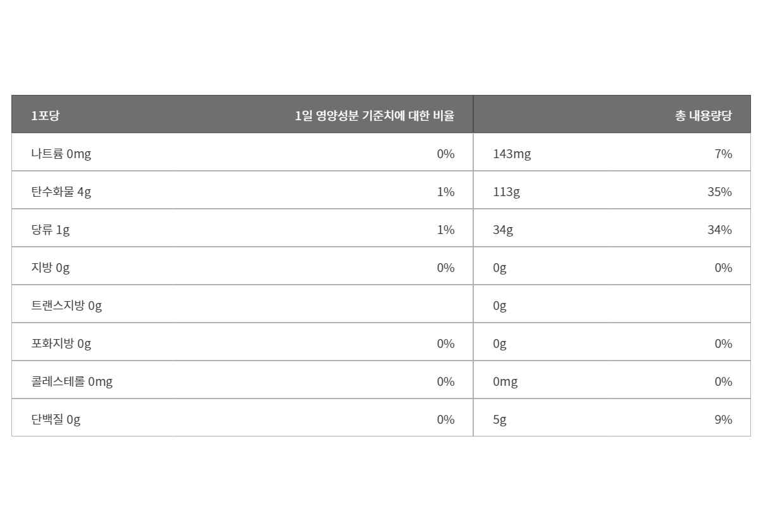Click the 34g total sugar value
This screenshot has height=532, width=763.
point(503,230)
